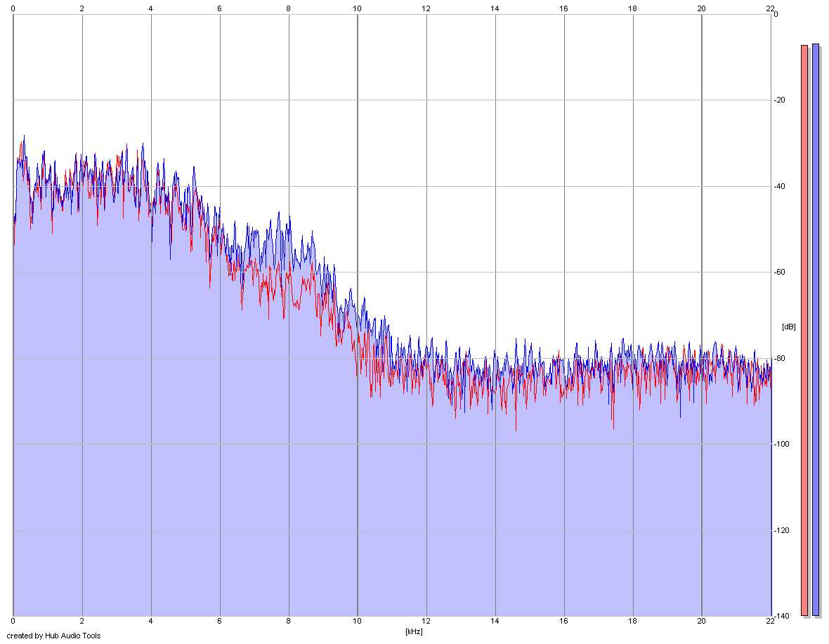Click the dB label on the right axis
Viewport: 829px width, 644px height.
[x=788, y=327]
